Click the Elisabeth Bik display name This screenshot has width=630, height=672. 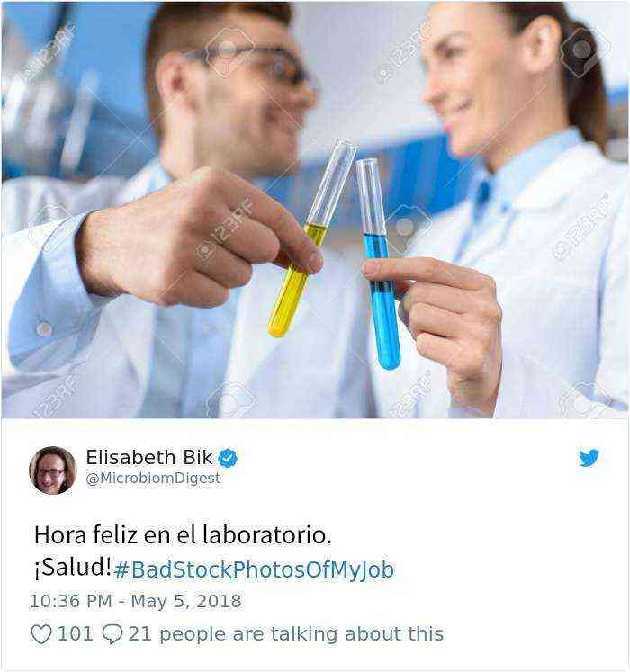149,457
